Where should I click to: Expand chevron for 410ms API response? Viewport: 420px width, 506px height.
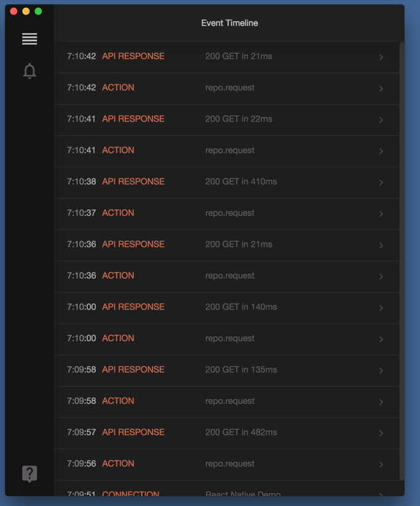click(381, 183)
